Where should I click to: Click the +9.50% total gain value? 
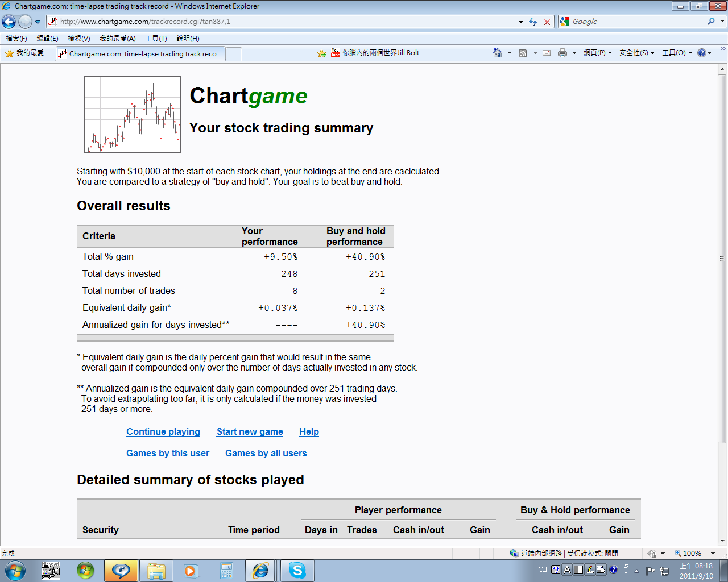click(280, 257)
